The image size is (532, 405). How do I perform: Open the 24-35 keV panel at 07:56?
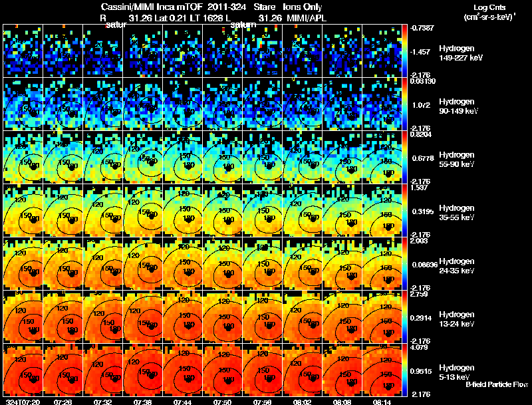click(x=263, y=264)
